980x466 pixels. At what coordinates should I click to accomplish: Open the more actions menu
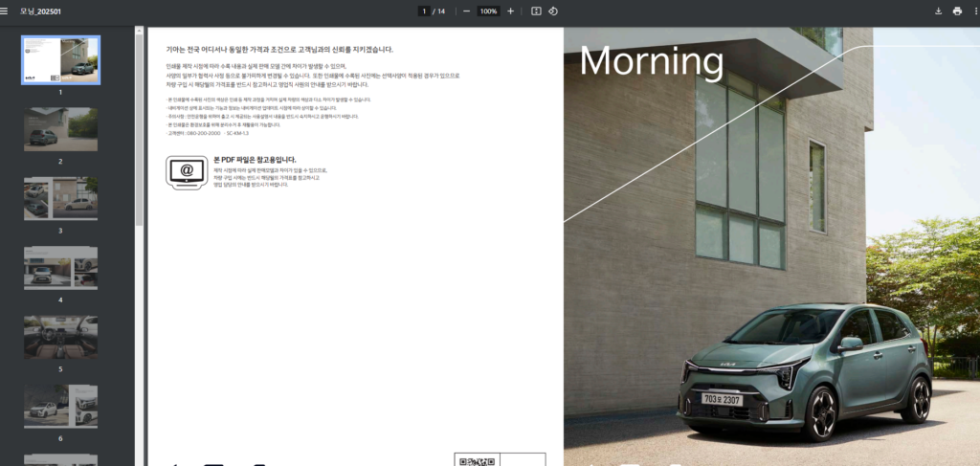coord(975,11)
